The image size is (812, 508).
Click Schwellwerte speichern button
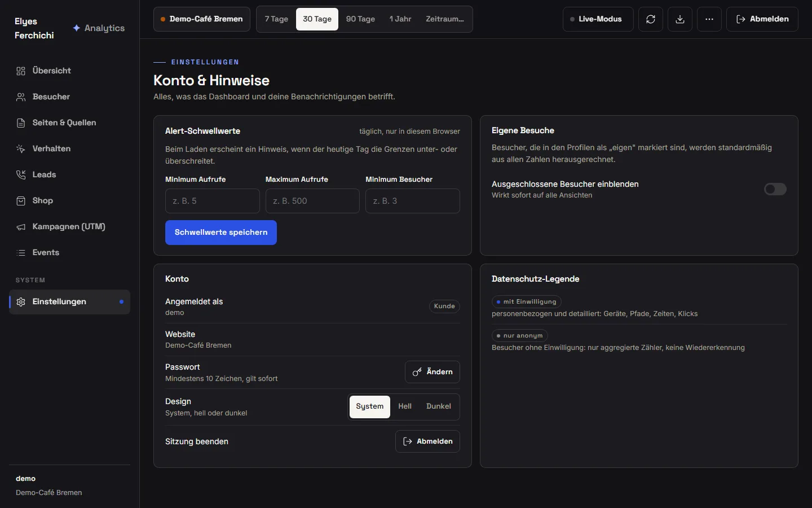[x=221, y=233]
